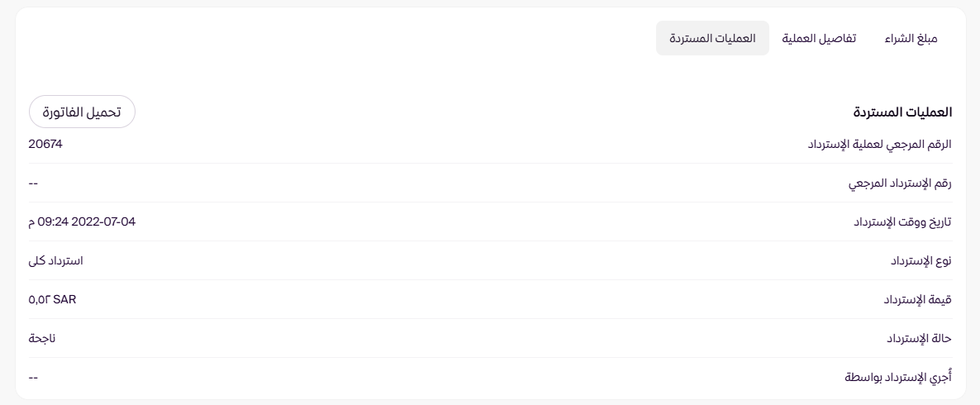
Task: Click the empty value beside رقم الإسترداد المرجعي
Action: (x=33, y=183)
